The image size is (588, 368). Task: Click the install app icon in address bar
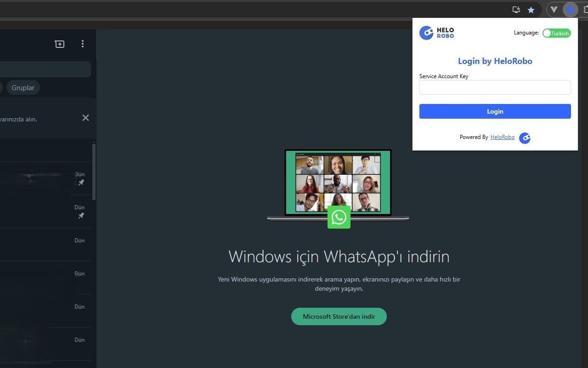point(516,10)
